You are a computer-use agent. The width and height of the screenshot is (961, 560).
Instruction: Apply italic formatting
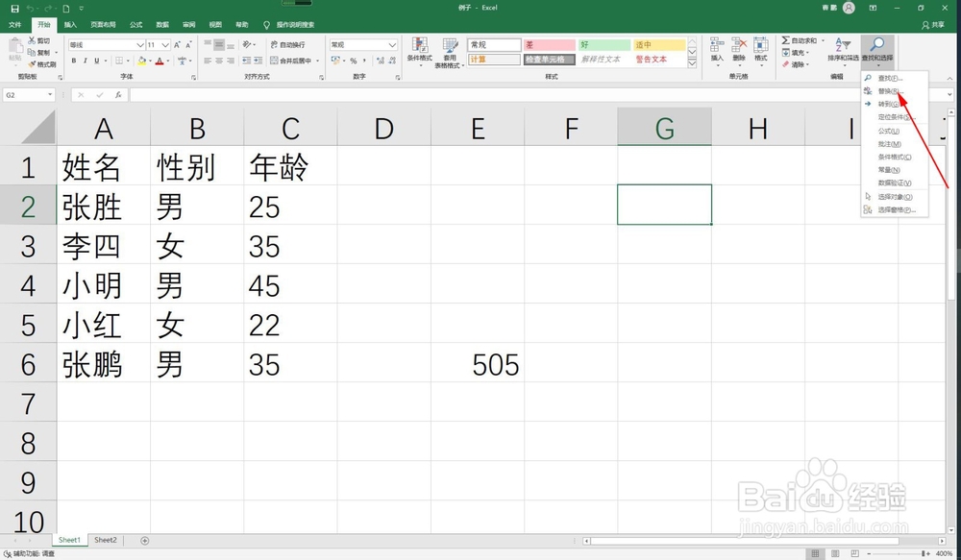pyautogui.click(x=85, y=60)
